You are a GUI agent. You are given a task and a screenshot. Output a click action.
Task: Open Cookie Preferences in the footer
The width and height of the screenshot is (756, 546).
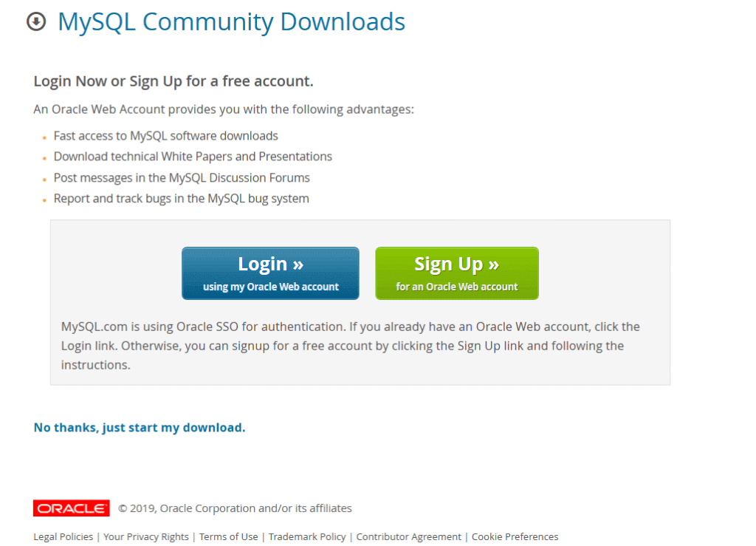pyautogui.click(x=515, y=537)
